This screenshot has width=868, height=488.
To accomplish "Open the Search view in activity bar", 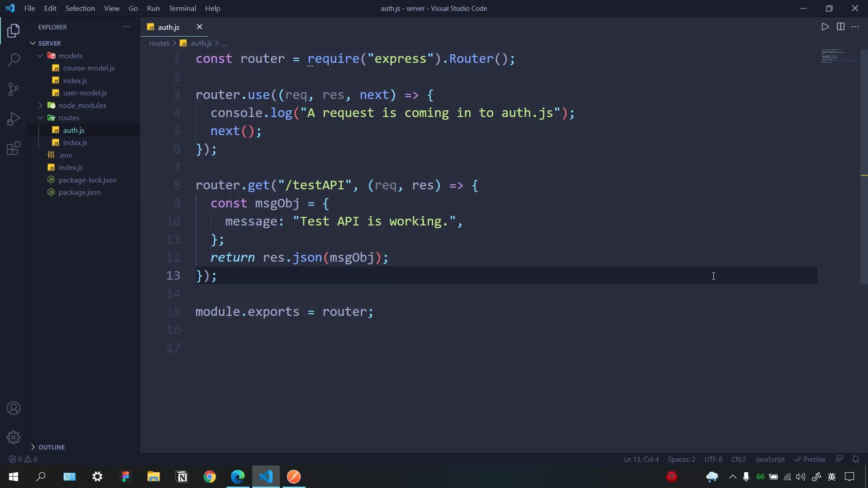I will pos(14,60).
